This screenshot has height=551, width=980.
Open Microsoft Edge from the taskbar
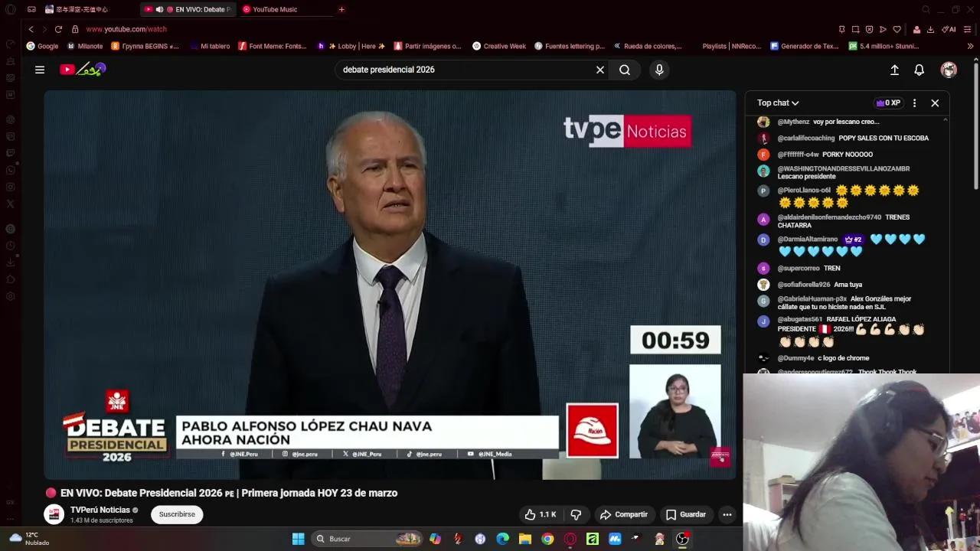503,539
